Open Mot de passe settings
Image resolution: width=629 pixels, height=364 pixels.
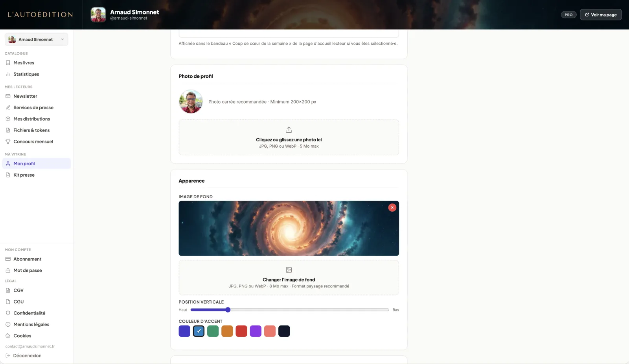36,271
